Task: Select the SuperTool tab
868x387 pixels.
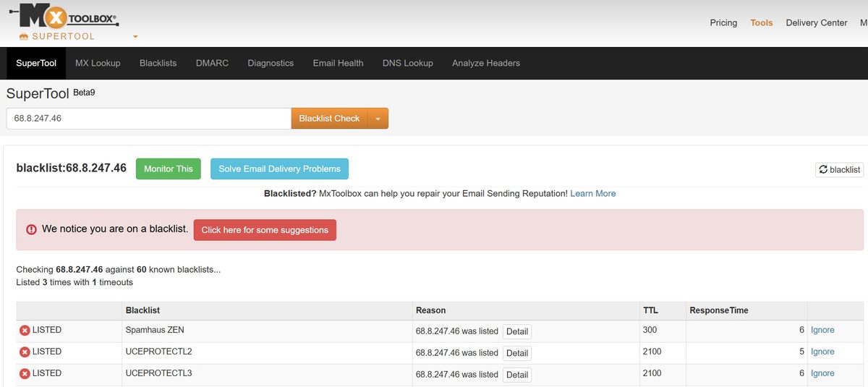Action: [36, 63]
